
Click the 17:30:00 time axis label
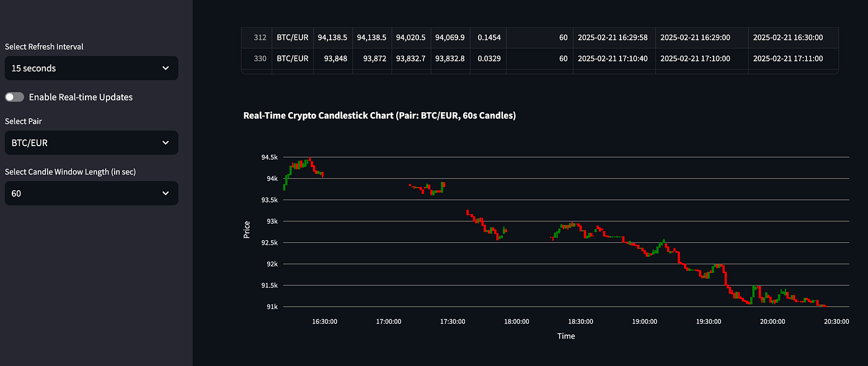[453, 321]
